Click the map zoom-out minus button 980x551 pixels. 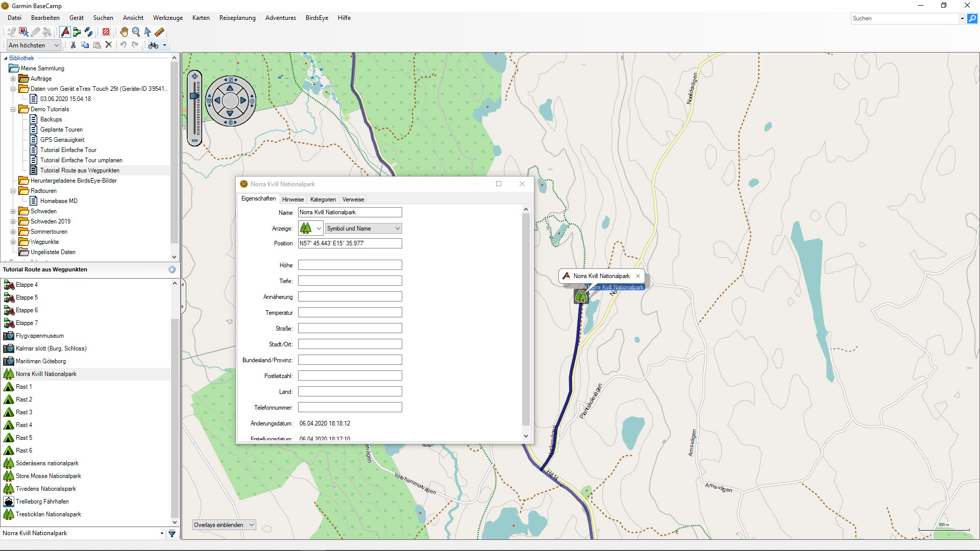pos(194,140)
